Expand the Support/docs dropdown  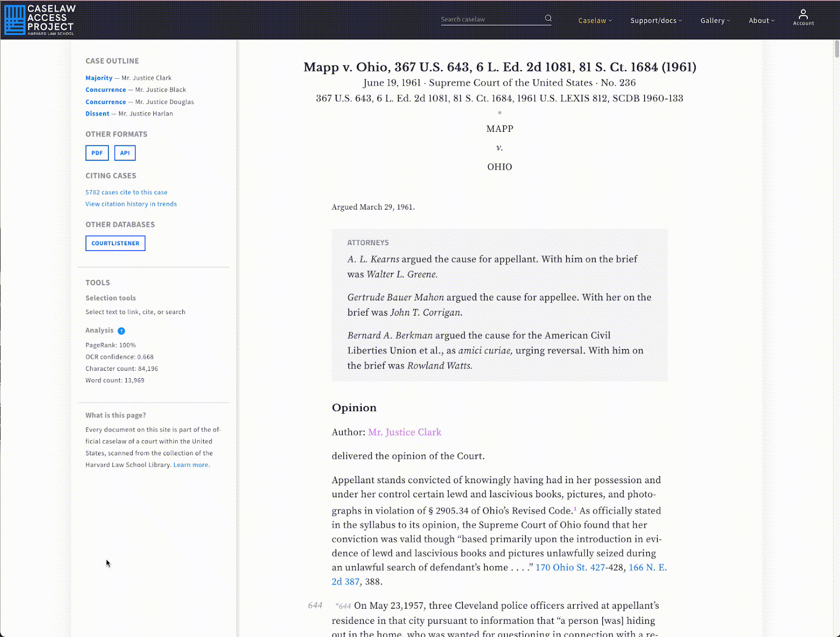(656, 20)
